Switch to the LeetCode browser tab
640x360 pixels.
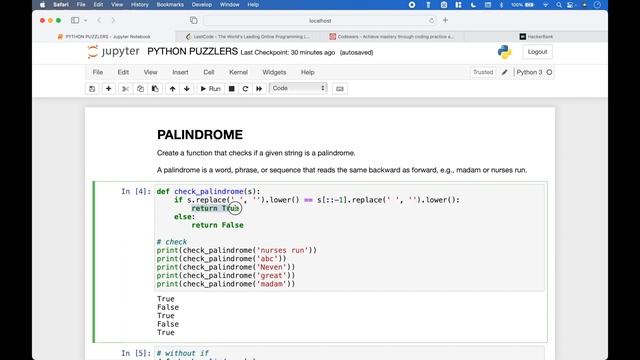point(247,37)
